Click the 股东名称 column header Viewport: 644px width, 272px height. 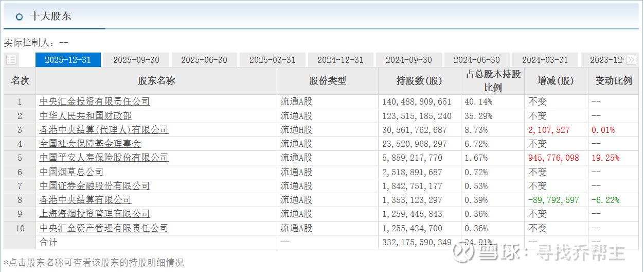[x=156, y=81]
